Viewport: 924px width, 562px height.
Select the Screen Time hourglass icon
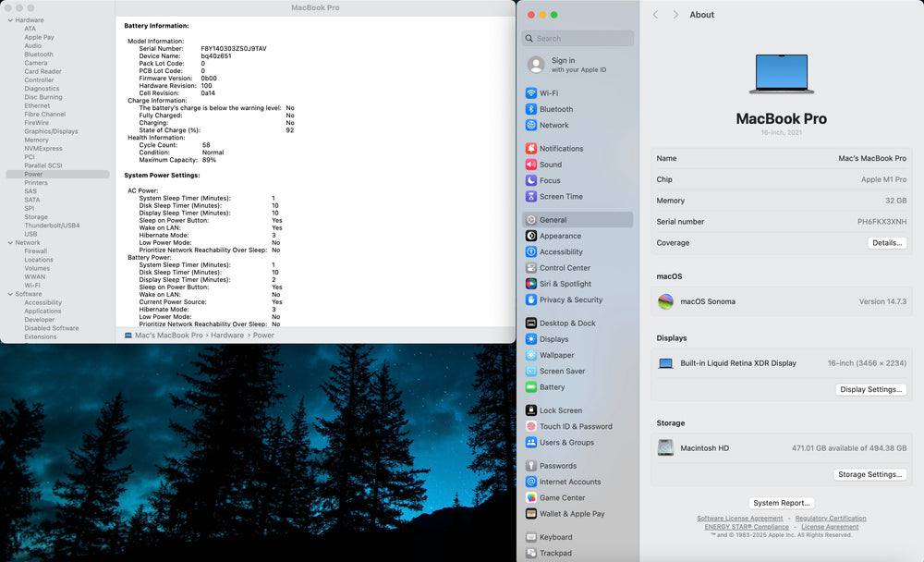click(531, 196)
